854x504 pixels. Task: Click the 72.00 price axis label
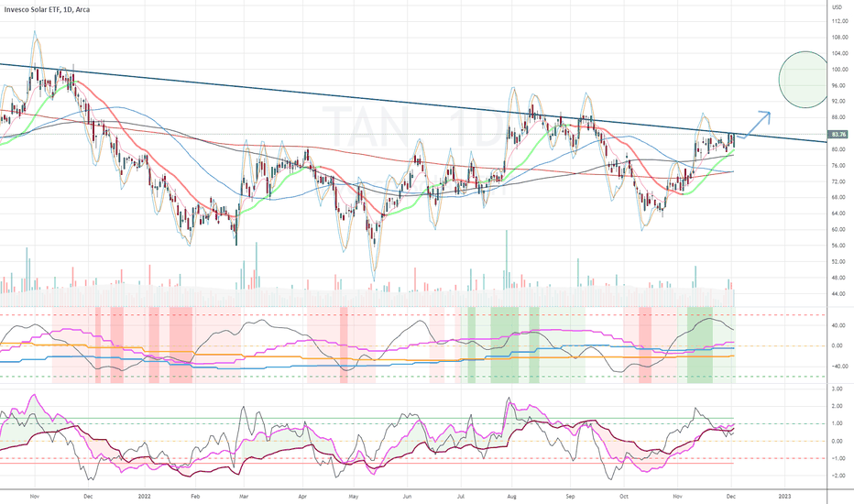(838, 181)
